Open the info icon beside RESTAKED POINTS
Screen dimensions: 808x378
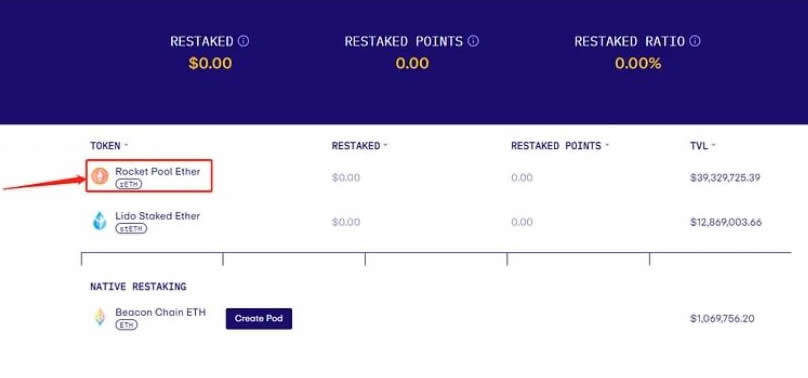pyautogui.click(x=473, y=41)
